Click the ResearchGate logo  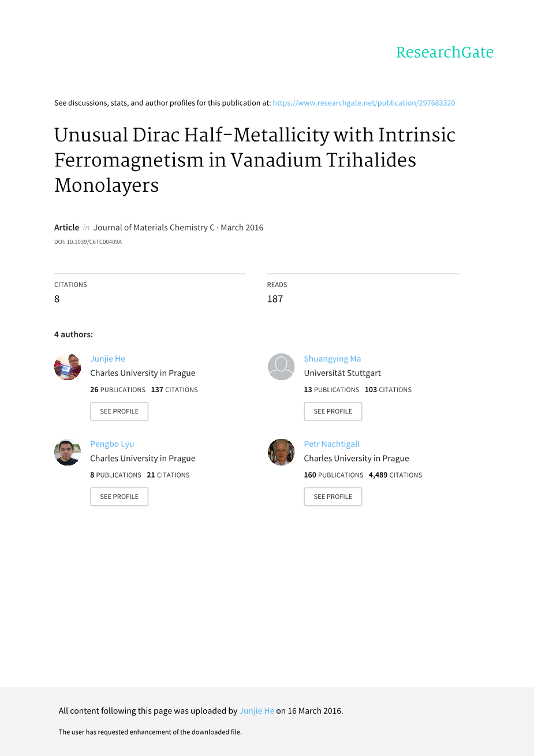point(445,53)
